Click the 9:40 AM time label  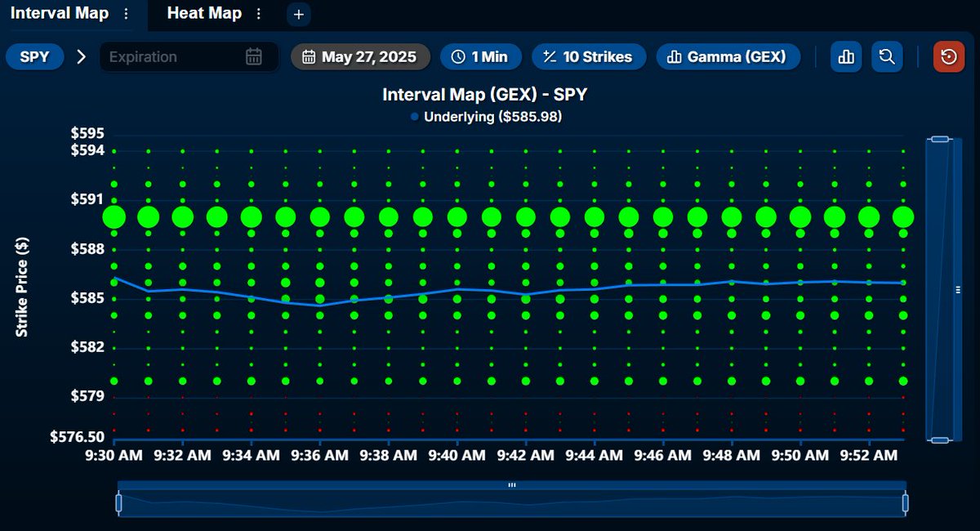tap(457, 454)
